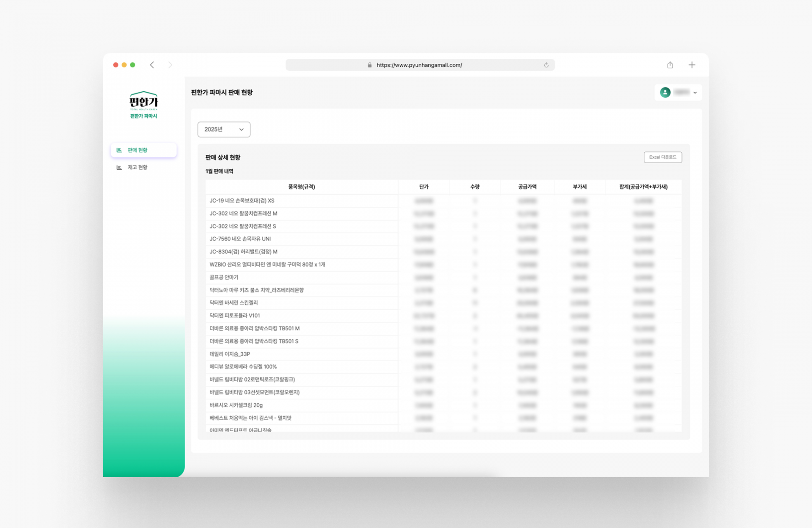Click row 닥터엔 바세린 스킨젤리

443,303
